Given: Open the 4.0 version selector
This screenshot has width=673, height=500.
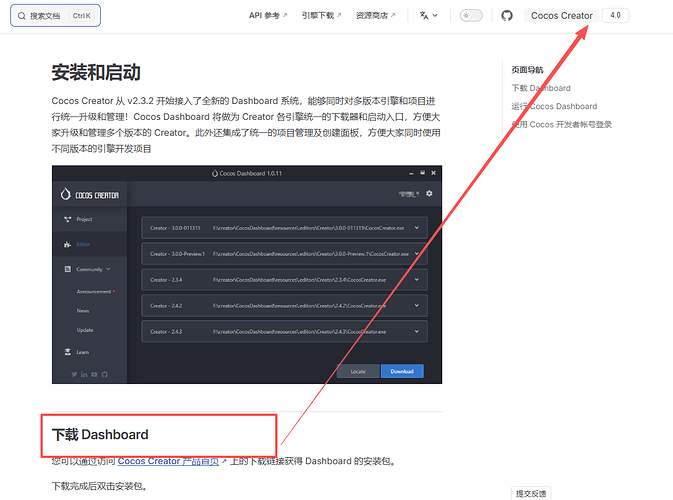Looking at the screenshot, I should [x=615, y=15].
